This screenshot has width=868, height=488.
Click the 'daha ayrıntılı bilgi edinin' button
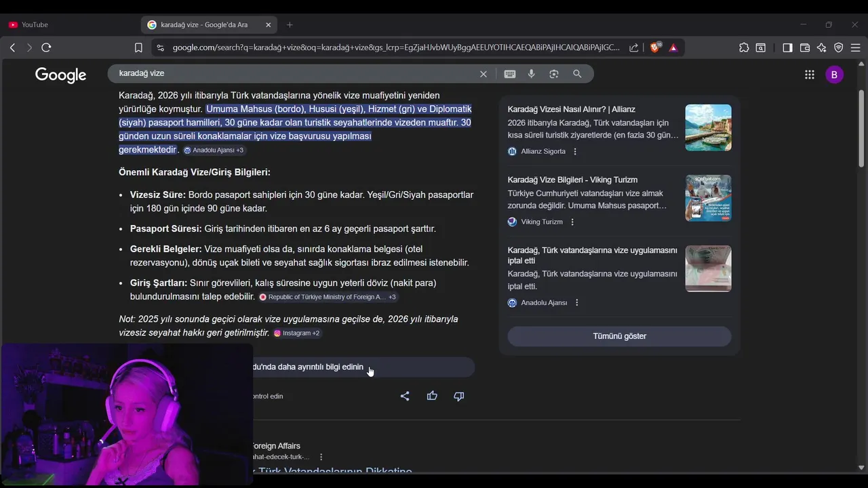coord(363,367)
